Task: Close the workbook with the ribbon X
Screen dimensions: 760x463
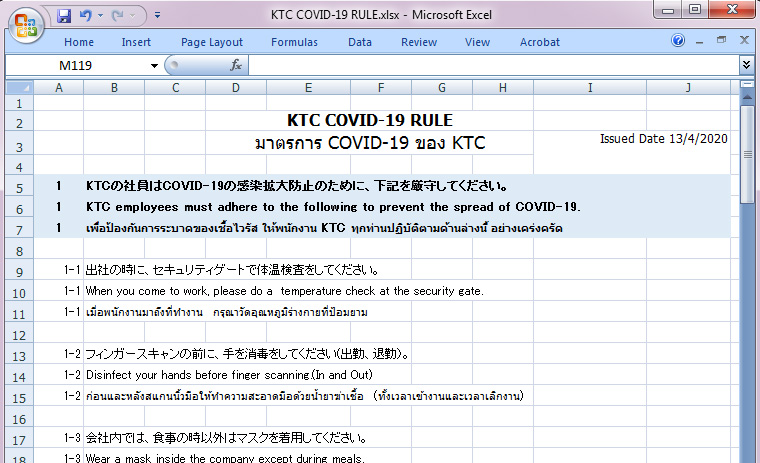Action: (744, 40)
